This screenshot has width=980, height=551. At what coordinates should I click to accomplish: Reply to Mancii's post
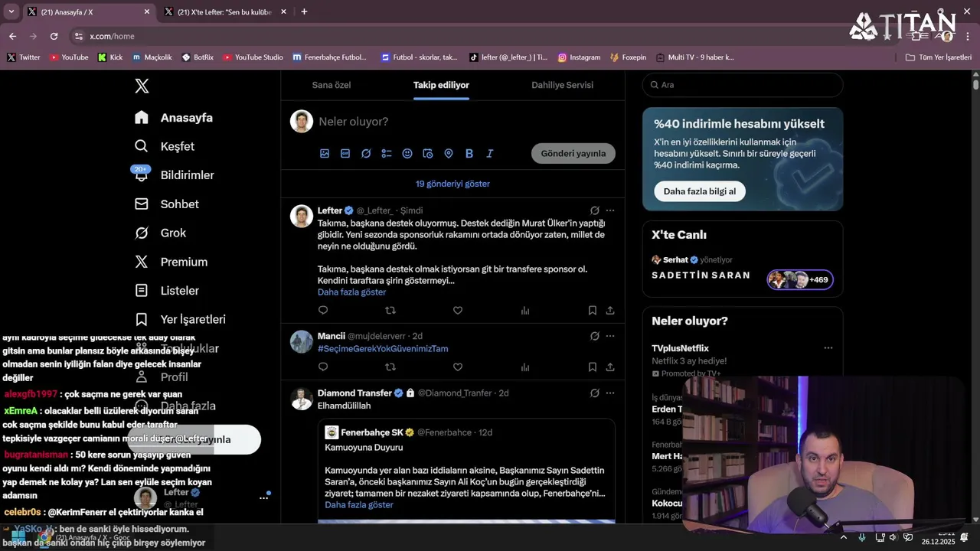[323, 367]
